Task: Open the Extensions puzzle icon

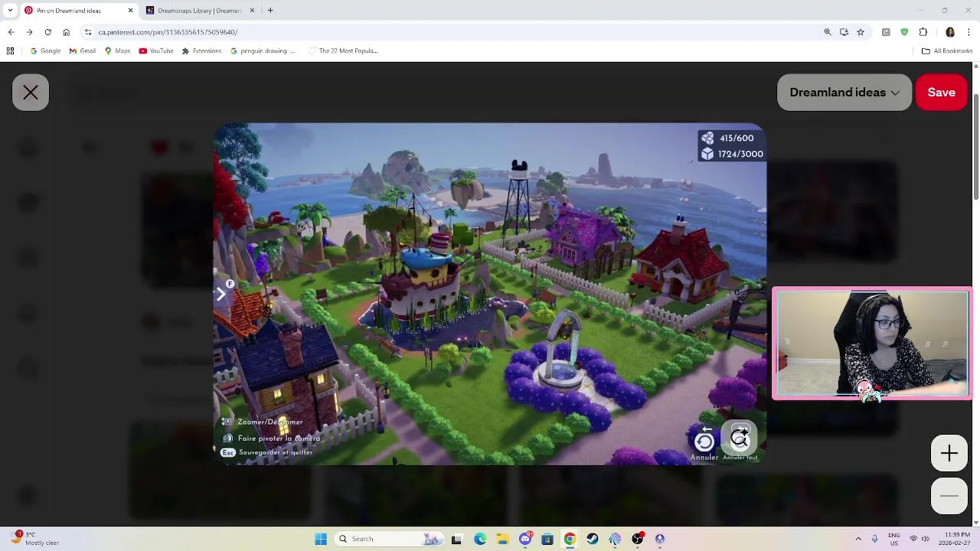Action: (923, 32)
